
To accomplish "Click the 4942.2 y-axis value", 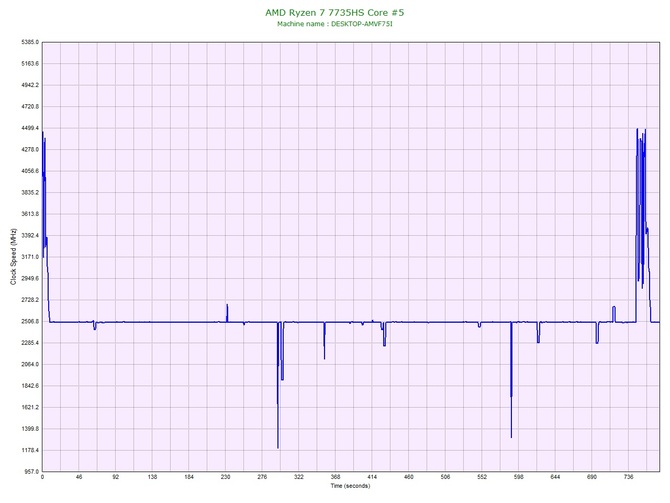I will pyautogui.click(x=30, y=85).
